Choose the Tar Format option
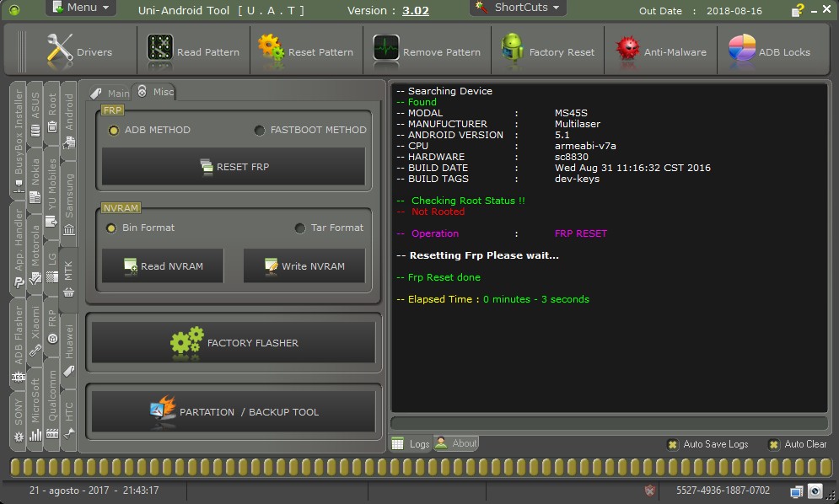839x504 pixels. [x=299, y=228]
